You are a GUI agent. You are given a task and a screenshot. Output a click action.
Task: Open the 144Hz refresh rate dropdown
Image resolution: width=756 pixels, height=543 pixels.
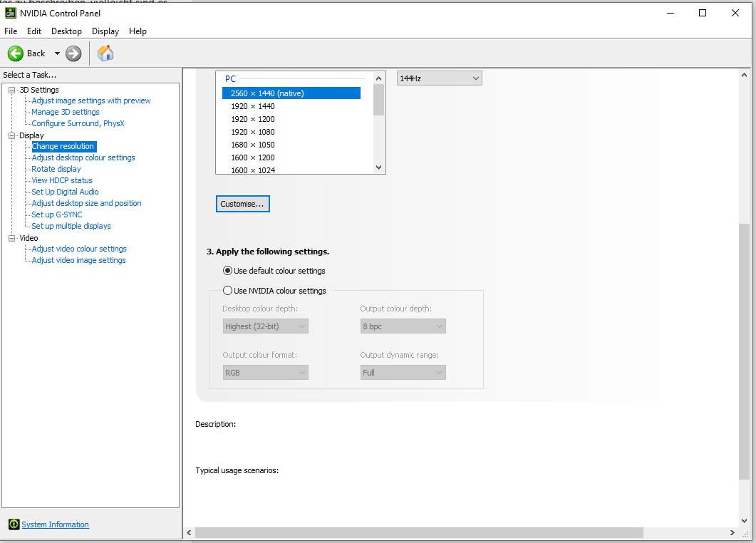439,78
